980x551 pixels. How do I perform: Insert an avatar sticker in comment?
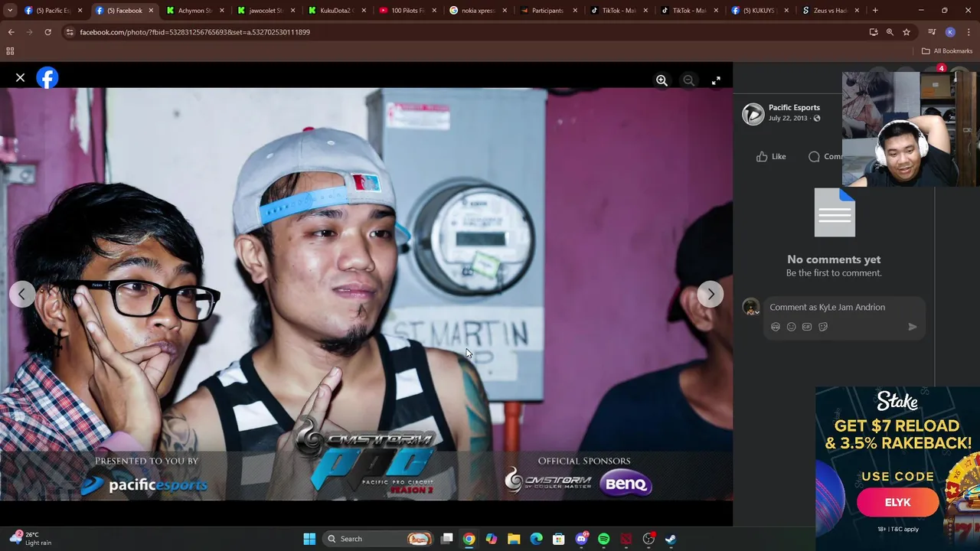776,327
